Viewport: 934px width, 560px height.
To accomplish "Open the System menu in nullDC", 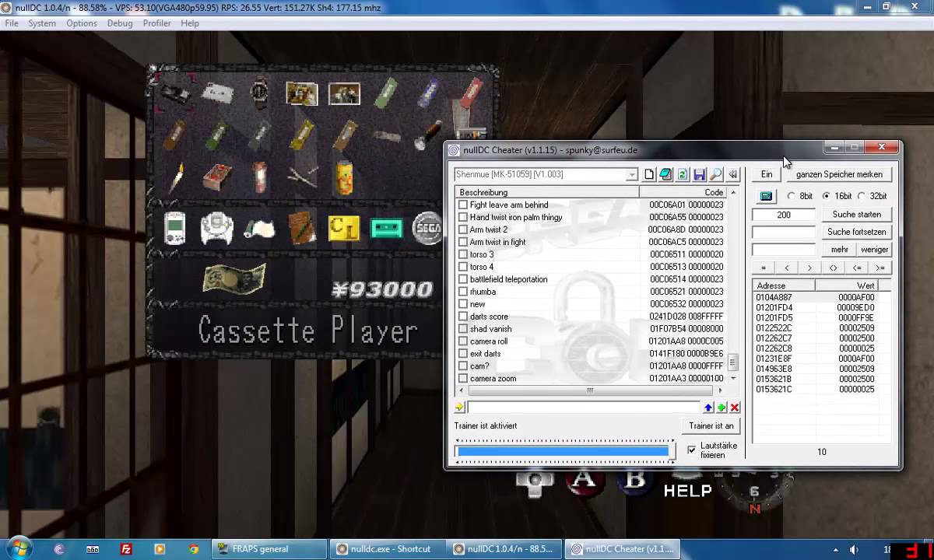I will click(42, 23).
